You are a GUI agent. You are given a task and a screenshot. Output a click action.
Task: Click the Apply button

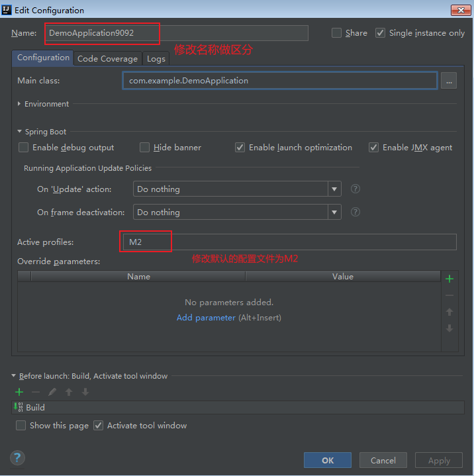(439, 460)
